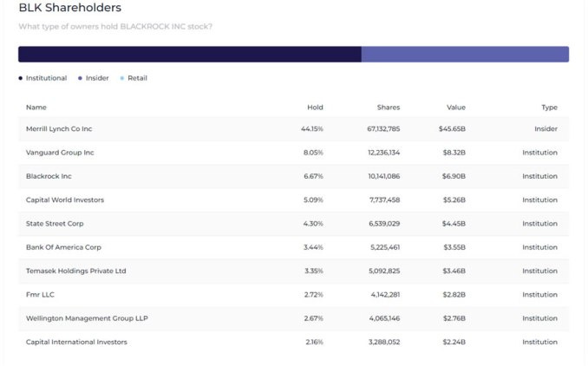Click the 2.16% hold value

tap(314, 342)
